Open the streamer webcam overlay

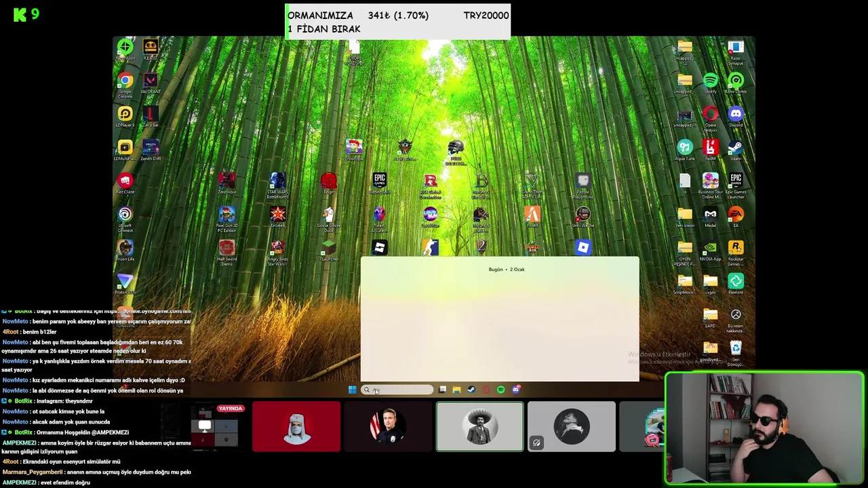[764, 428]
